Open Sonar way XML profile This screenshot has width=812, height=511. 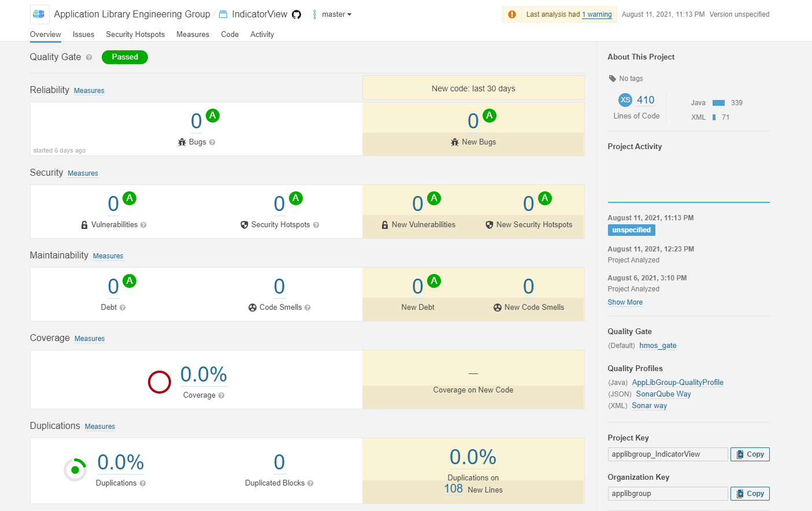tap(650, 406)
